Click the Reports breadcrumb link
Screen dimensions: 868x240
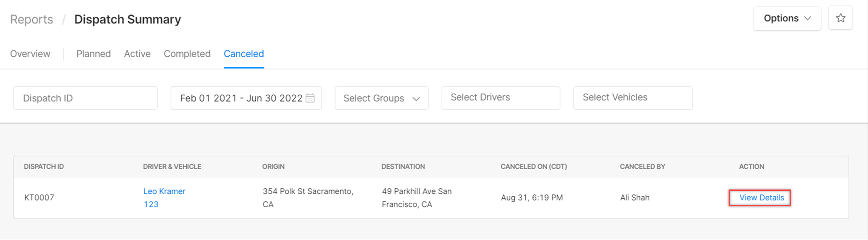pyautogui.click(x=32, y=20)
